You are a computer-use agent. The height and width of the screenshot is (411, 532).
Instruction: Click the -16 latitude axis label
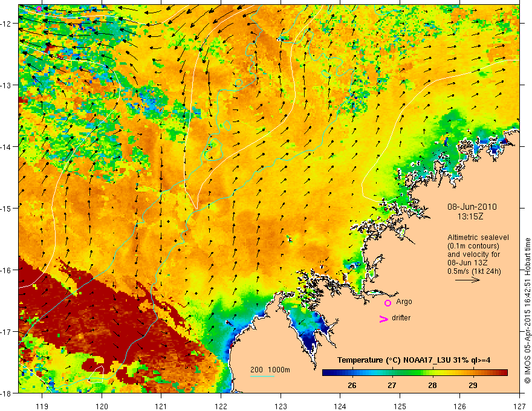(7, 270)
